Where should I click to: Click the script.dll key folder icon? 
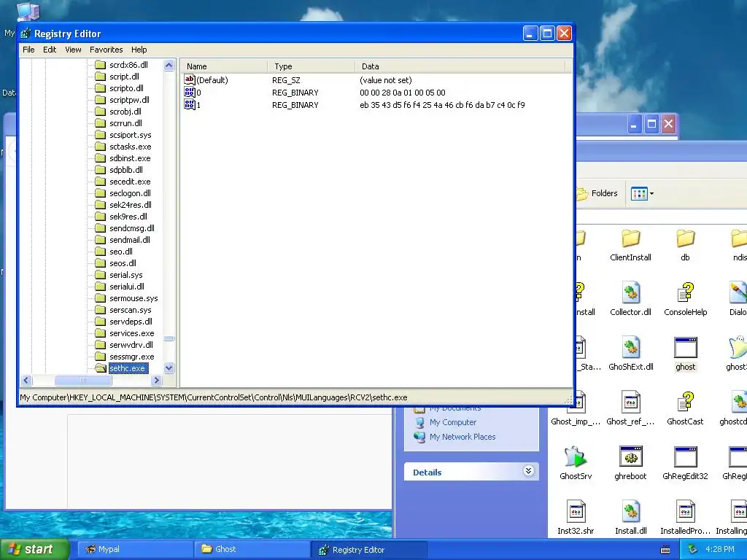click(100, 76)
